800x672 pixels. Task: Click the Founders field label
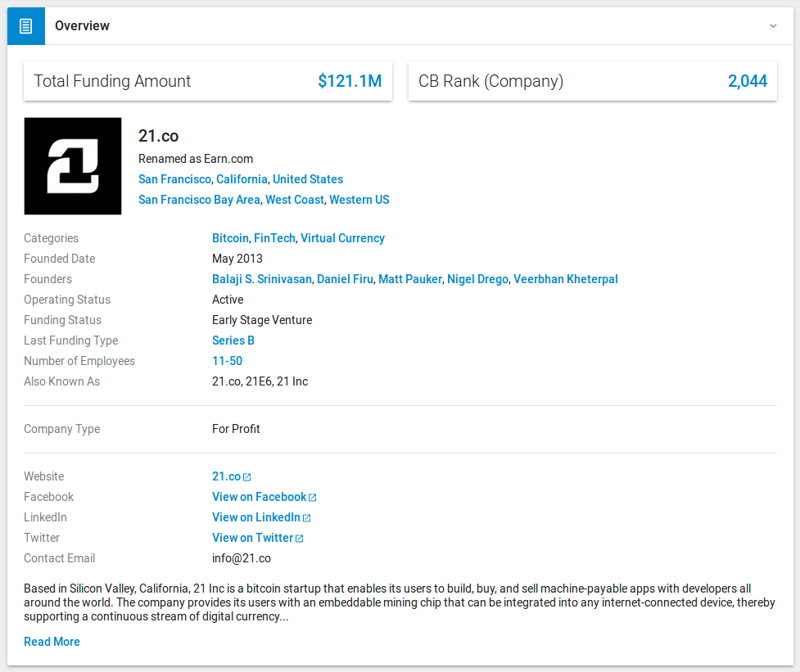(48, 279)
